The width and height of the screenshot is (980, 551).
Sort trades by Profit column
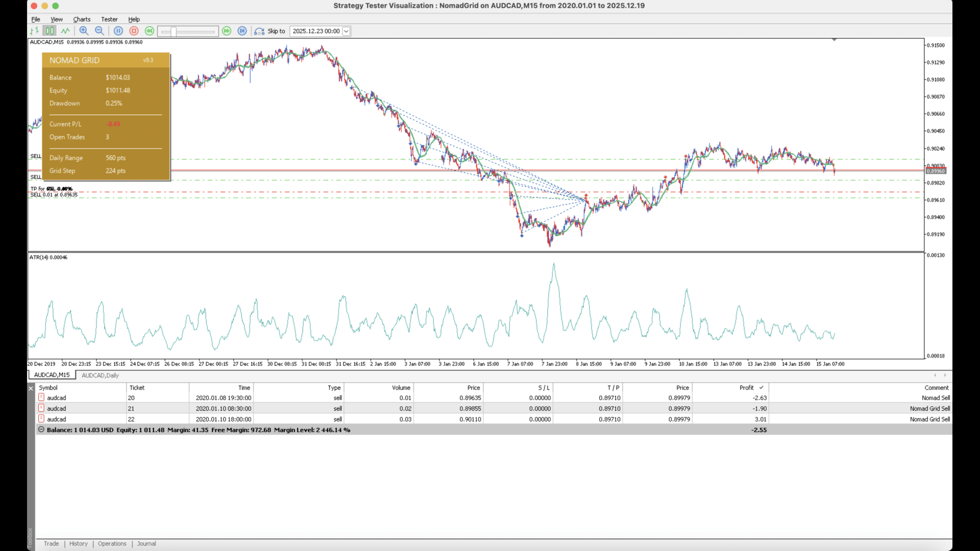[x=746, y=388]
